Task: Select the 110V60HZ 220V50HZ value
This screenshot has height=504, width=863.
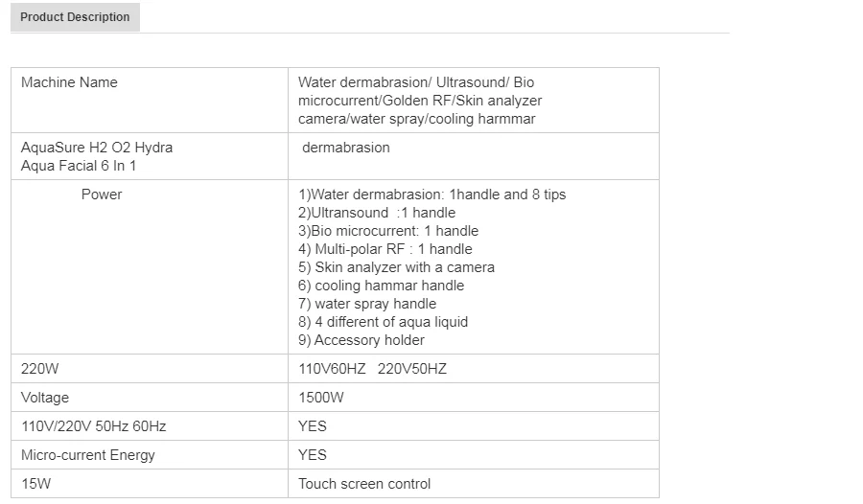Action: tap(372, 369)
